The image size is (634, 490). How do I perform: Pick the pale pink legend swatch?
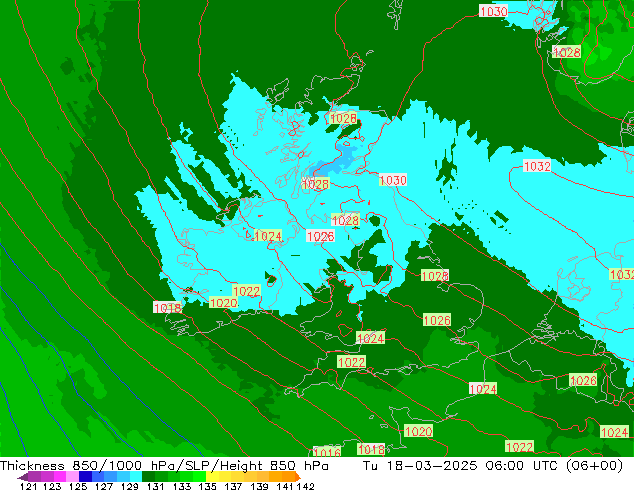72,477
